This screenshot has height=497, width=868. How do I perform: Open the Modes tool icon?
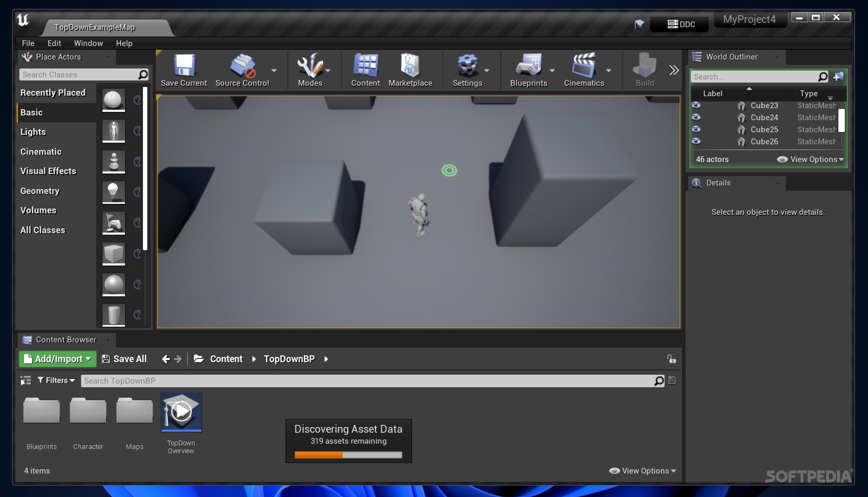tap(310, 66)
